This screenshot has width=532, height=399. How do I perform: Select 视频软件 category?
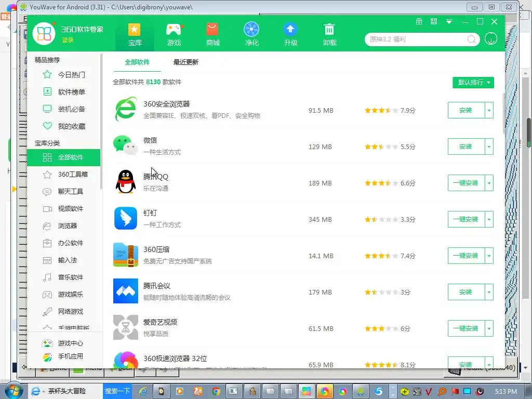tap(64, 209)
